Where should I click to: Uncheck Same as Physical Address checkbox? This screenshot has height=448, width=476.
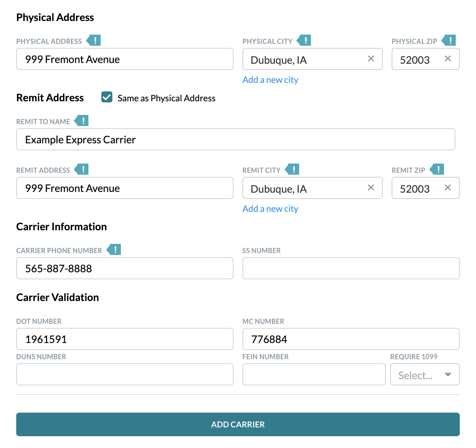pyautogui.click(x=107, y=97)
